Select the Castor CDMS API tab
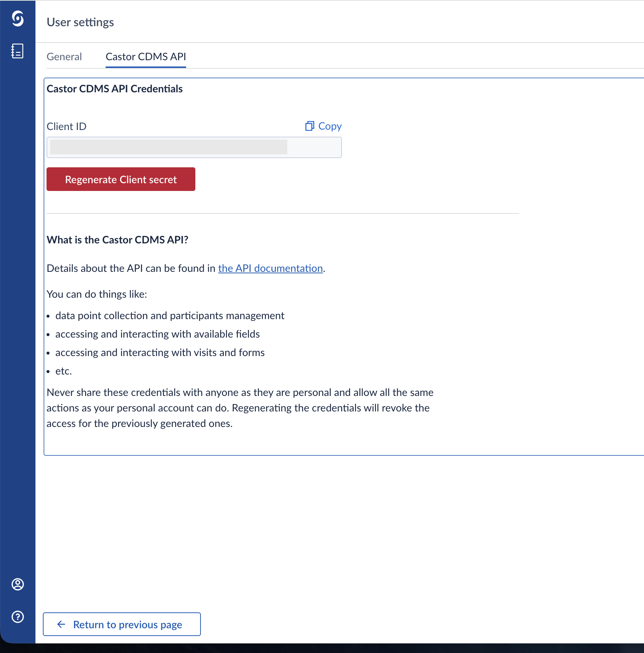The image size is (644, 653). pyautogui.click(x=146, y=57)
